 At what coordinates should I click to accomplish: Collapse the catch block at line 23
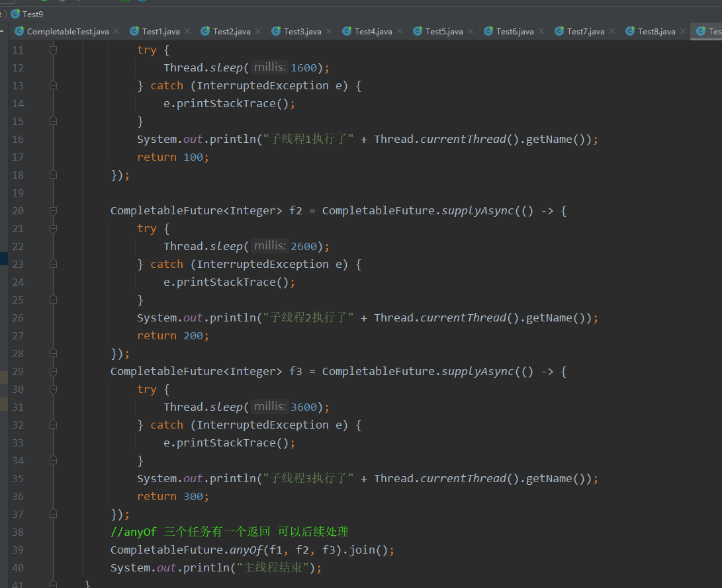54,264
